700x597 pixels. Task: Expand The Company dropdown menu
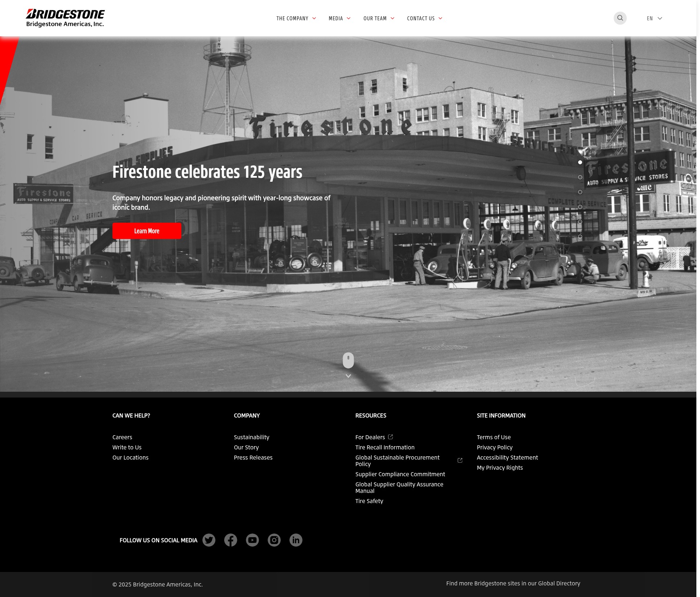296,18
